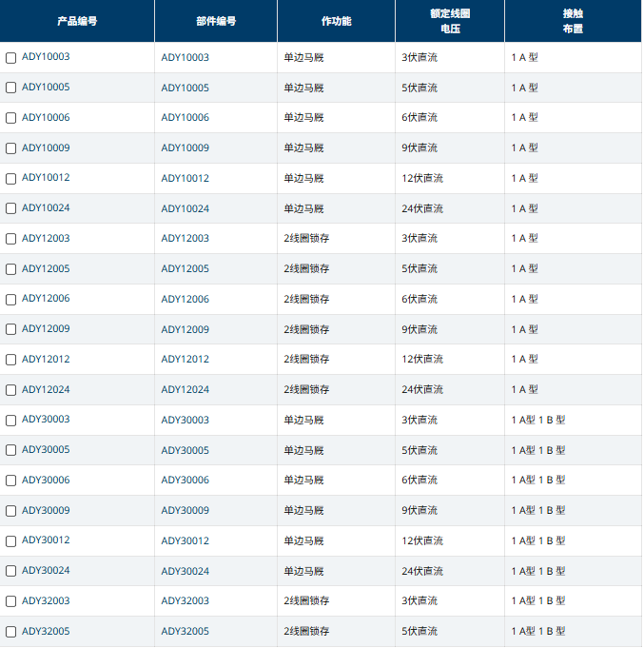Image resolution: width=644 pixels, height=648 pixels.
Task: Click the 额定线圈电压 column header
Action: click(450, 21)
